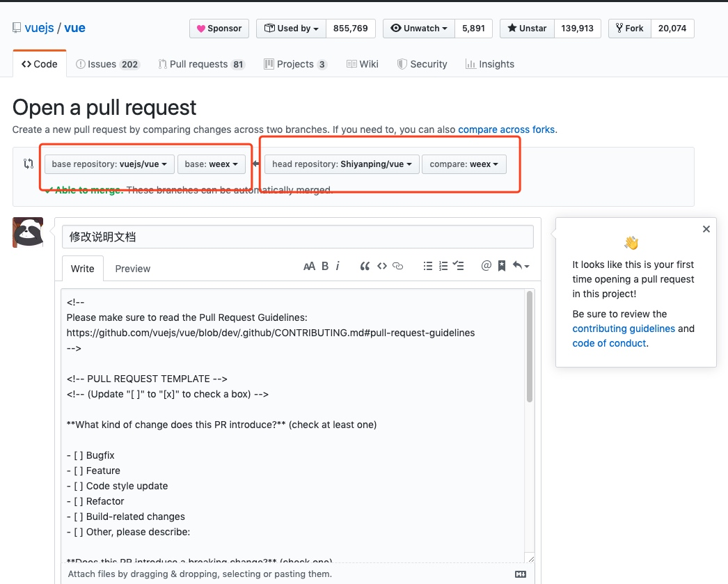
Task: Insert a quote with the quote icon
Action: coord(365,266)
